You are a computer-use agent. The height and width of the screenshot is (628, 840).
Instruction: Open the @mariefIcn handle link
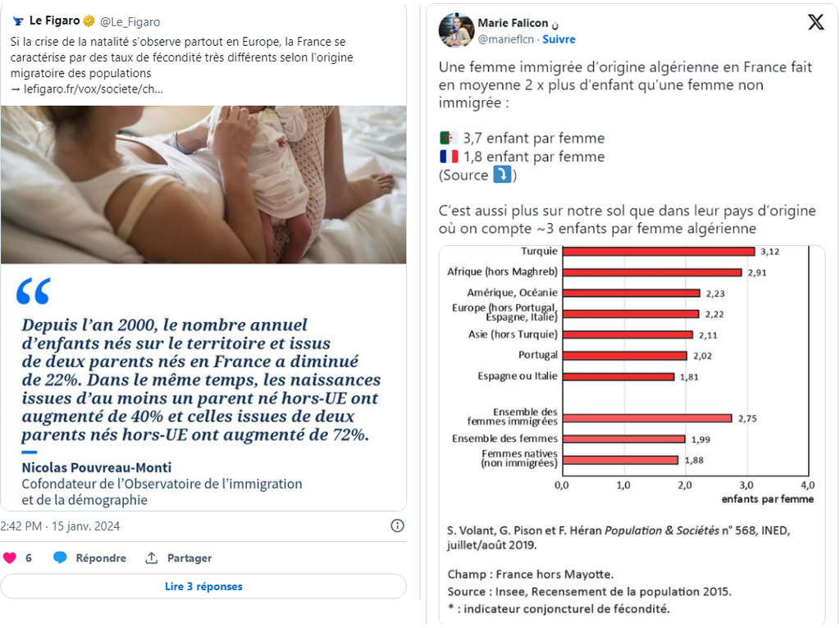click(x=505, y=39)
